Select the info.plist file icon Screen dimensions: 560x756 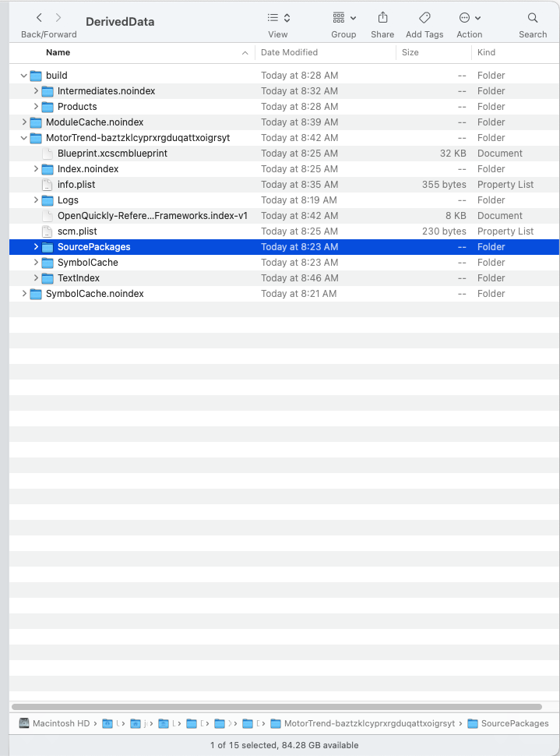(48, 185)
